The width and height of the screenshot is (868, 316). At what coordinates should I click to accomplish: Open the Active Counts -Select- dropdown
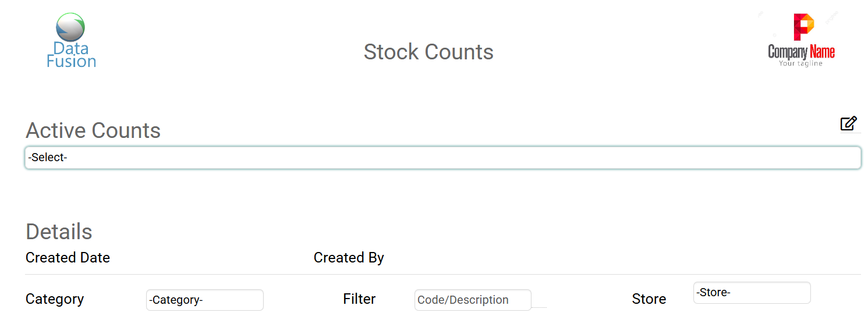point(442,158)
